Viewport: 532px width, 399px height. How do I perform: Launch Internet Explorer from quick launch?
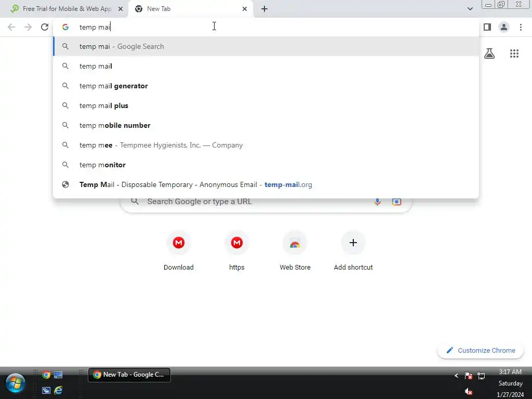point(58,390)
